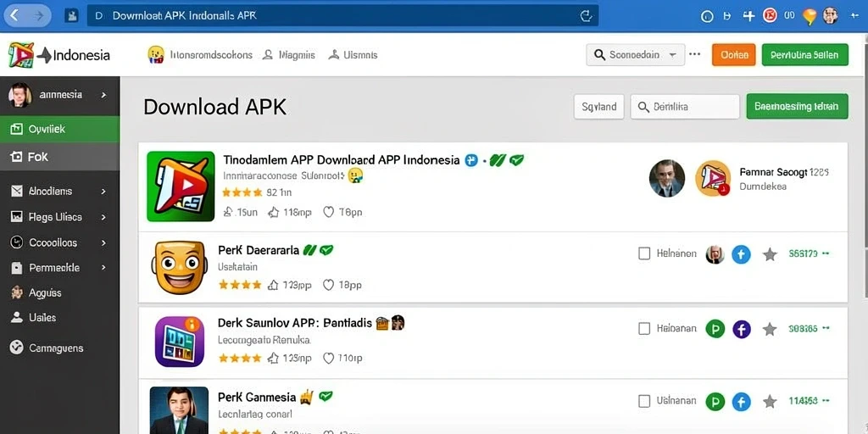Click the star icon in Perk Daerararla row
This screenshot has width=868, height=434.
tap(770, 254)
